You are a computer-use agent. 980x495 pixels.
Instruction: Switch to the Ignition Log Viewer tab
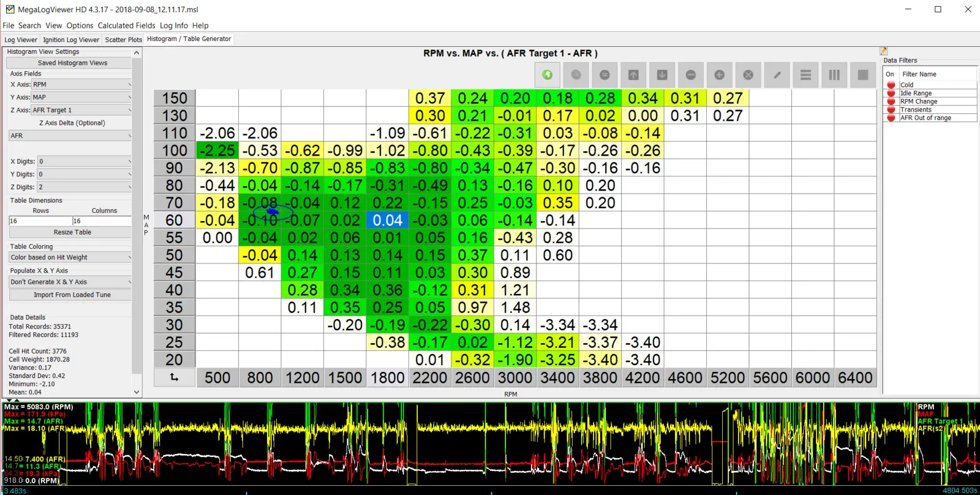(x=71, y=40)
